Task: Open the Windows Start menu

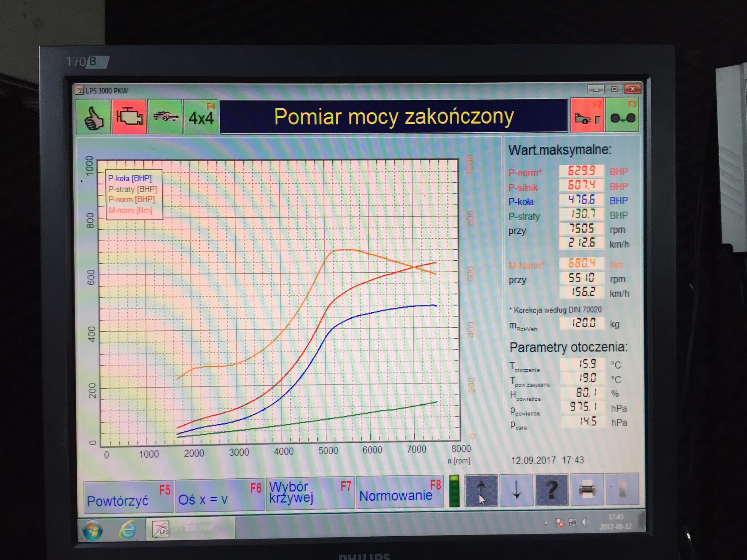Action: 93,529
